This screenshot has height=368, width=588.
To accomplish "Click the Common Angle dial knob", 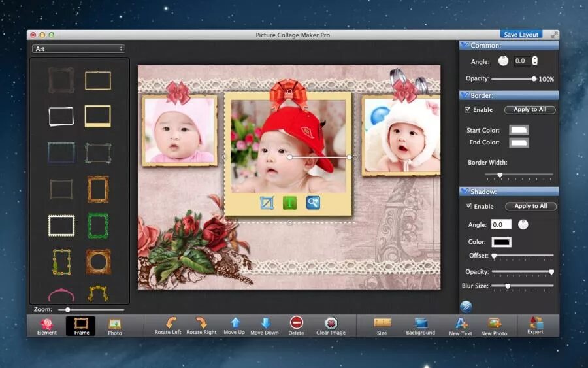I will [503, 61].
